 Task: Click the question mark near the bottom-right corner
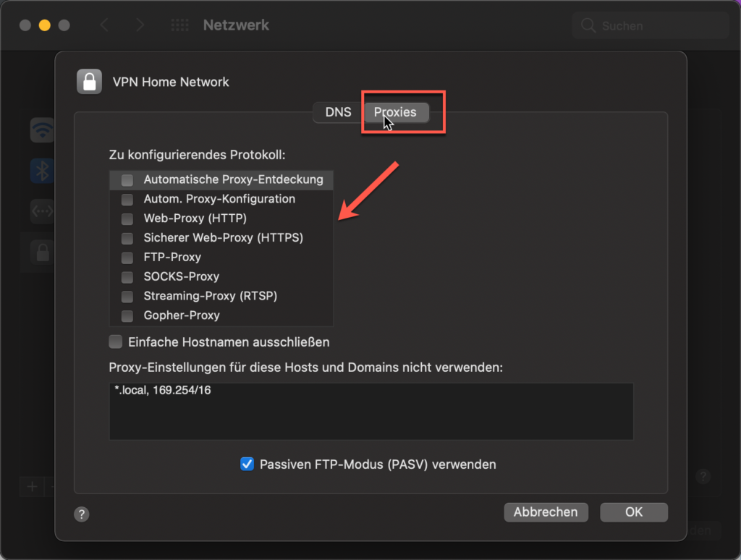coord(703,477)
